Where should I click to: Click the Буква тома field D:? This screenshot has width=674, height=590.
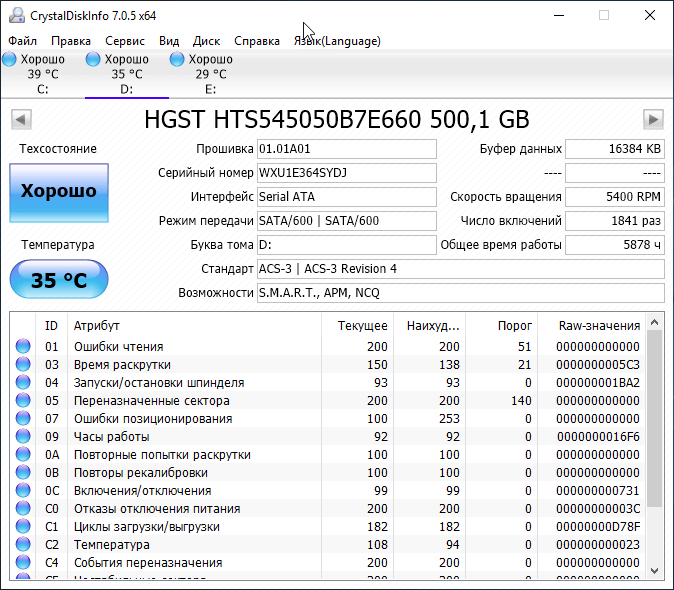[x=346, y=245]
